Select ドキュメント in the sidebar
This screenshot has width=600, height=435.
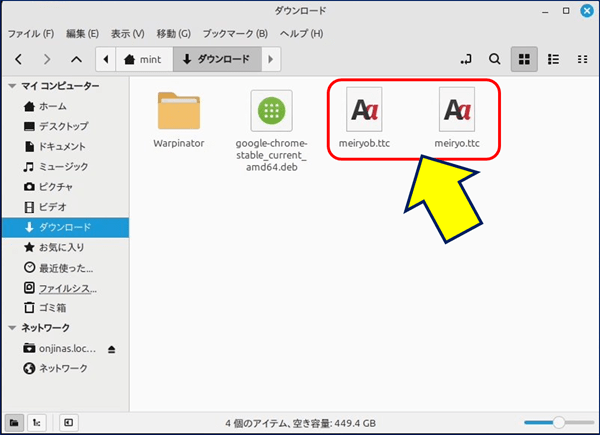click(x=65, y=147)
